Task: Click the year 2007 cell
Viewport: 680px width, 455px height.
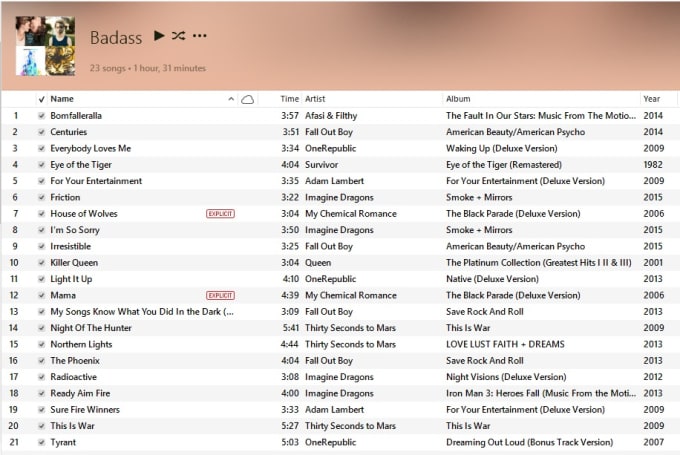Action: click(654, 442)
